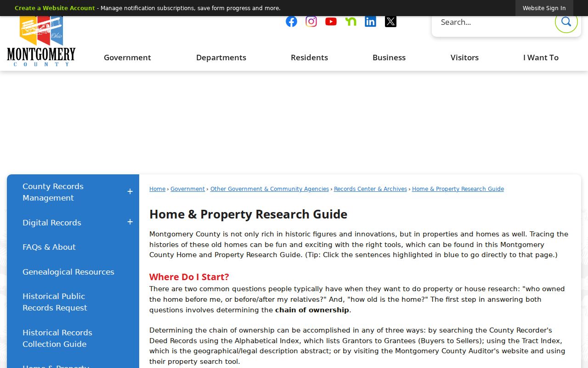Click the Website Sign In button
This screenshot has height=368, width=588.
pos(544,8)
